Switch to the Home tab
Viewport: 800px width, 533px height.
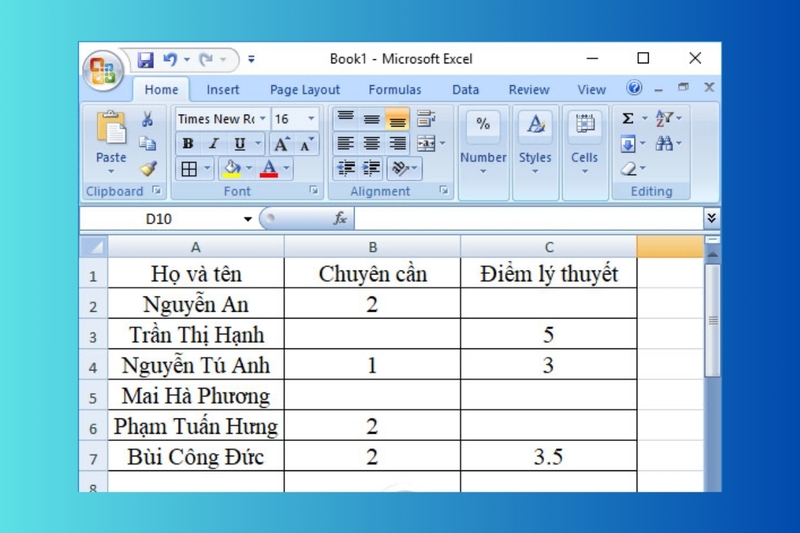[161, 90]
